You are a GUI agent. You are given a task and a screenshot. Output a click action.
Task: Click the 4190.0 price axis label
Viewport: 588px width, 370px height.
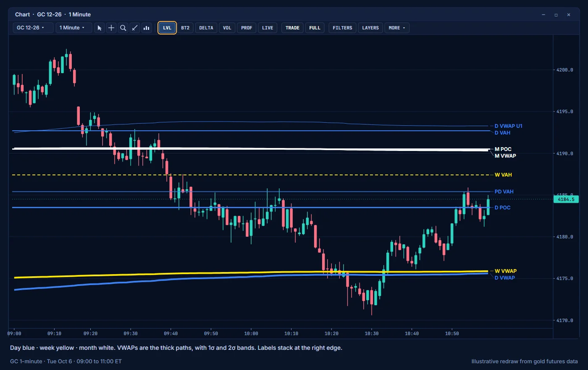coord(565,153)
